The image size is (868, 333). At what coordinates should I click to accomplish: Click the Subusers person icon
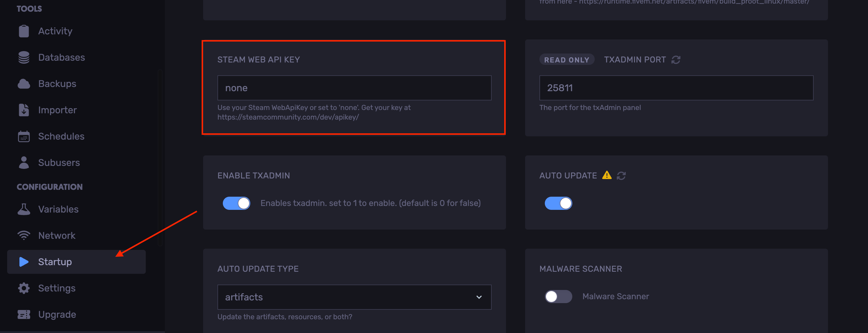tap(24, 163)
